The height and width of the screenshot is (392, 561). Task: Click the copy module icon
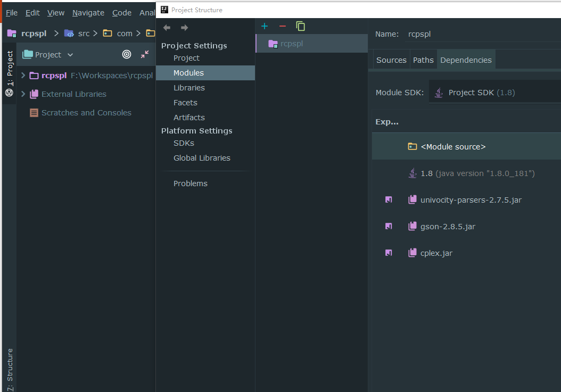[301, 26]
